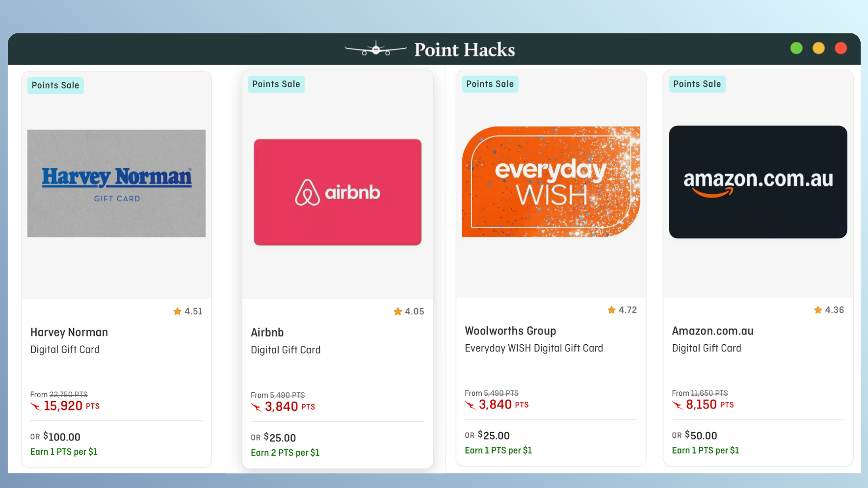Click the yellow circle window button
The height and width of the screenshot is (488, 868).
coord(818,48)
